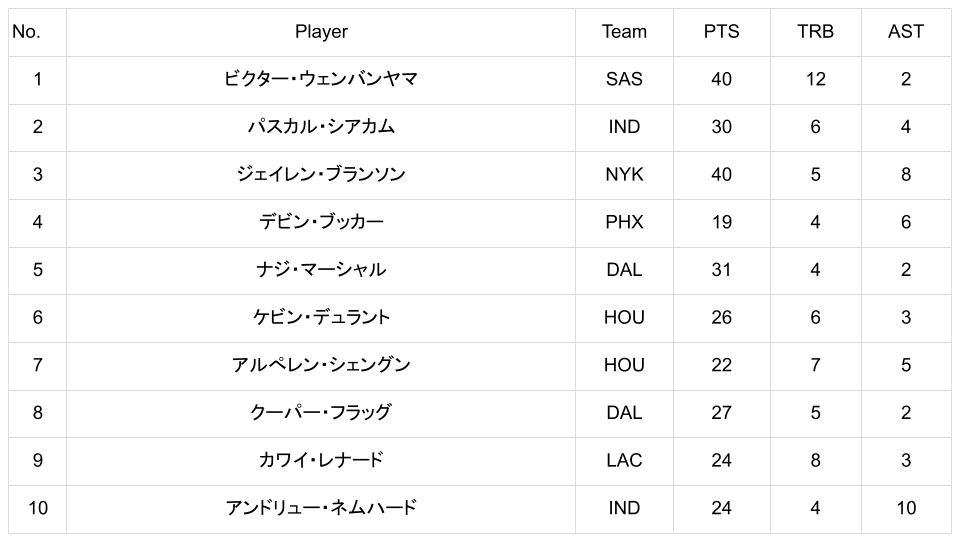The width and height of the screenshot is (960, 540).
Task: Select the クーパー・フラッグ player cell
Action: click(x=321, y=412)
